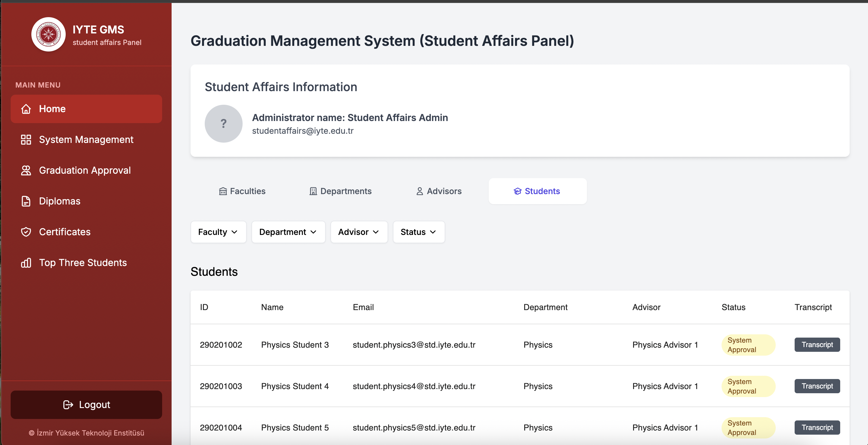868x445 pixels.
Task: Switch to the Departments tab
Action: (341, 191)
